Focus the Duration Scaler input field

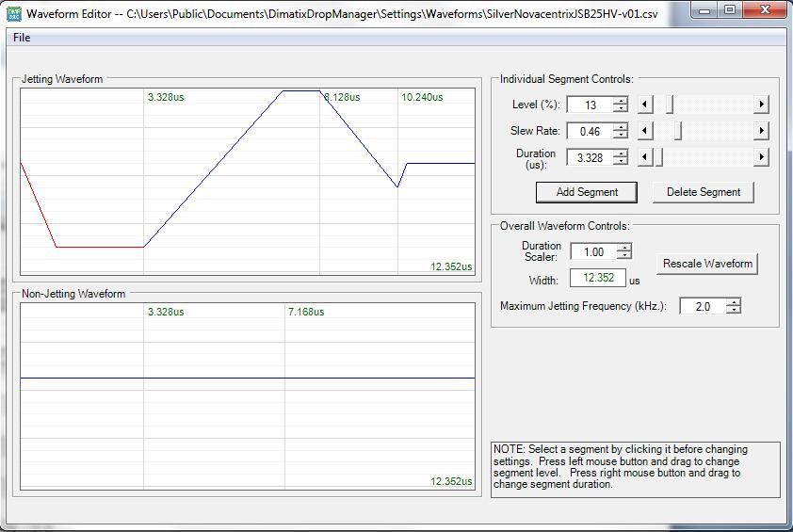[x=593, y=251]
